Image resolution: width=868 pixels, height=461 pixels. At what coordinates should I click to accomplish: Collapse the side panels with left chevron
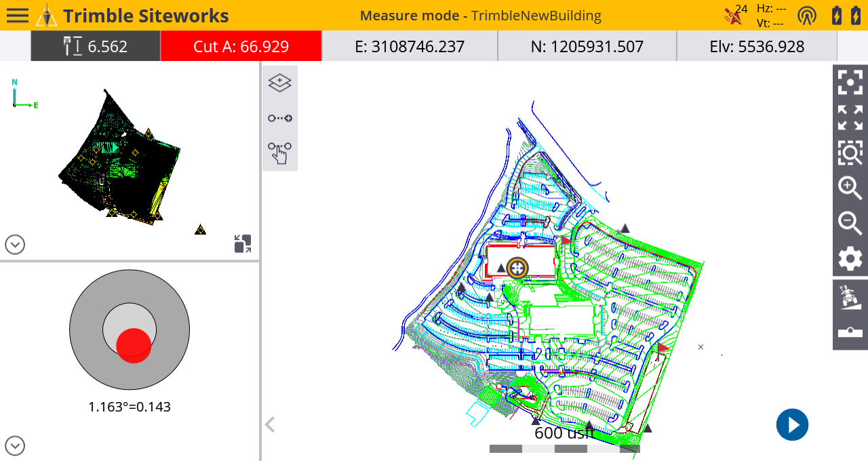click(x=270, y=425)
